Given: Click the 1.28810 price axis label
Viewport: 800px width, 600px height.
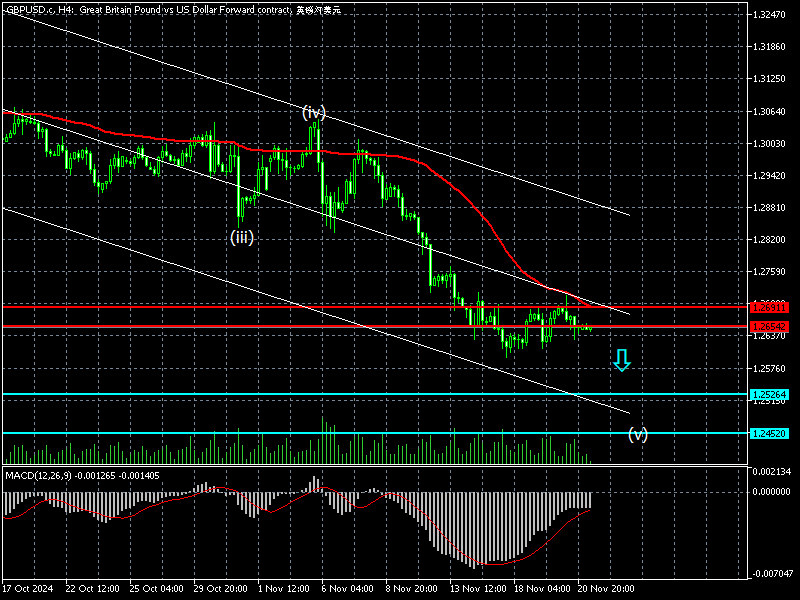Looking at the screenshot, I should pyautogui.click(x=769, y=208).
